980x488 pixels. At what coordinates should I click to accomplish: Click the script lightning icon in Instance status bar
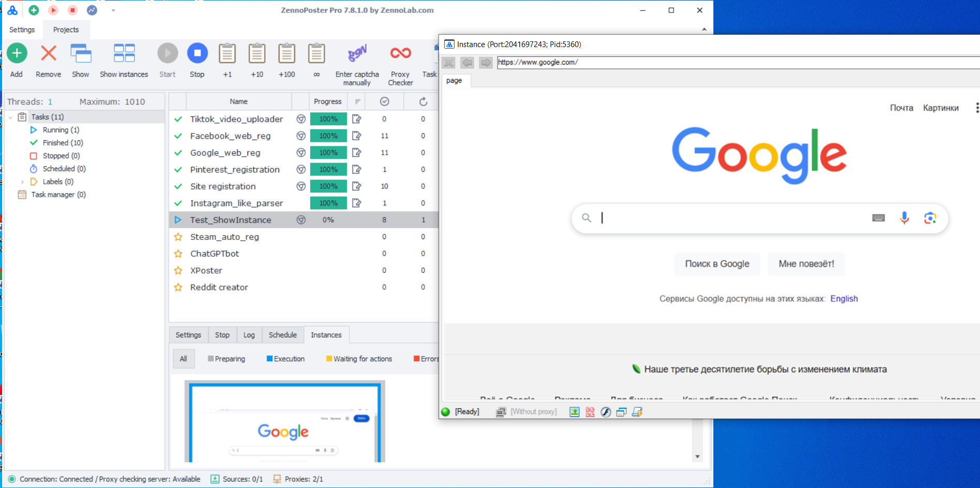[637, 412]
